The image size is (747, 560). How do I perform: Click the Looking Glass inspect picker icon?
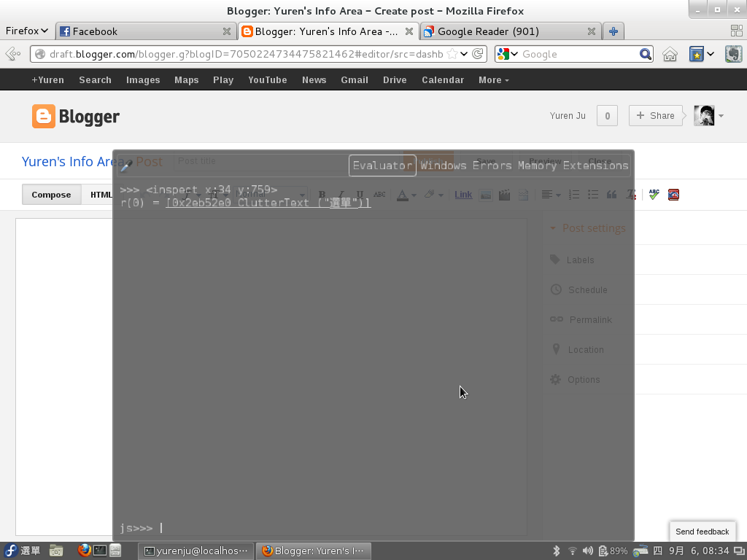pyautogui.click(x=126, y=166)
